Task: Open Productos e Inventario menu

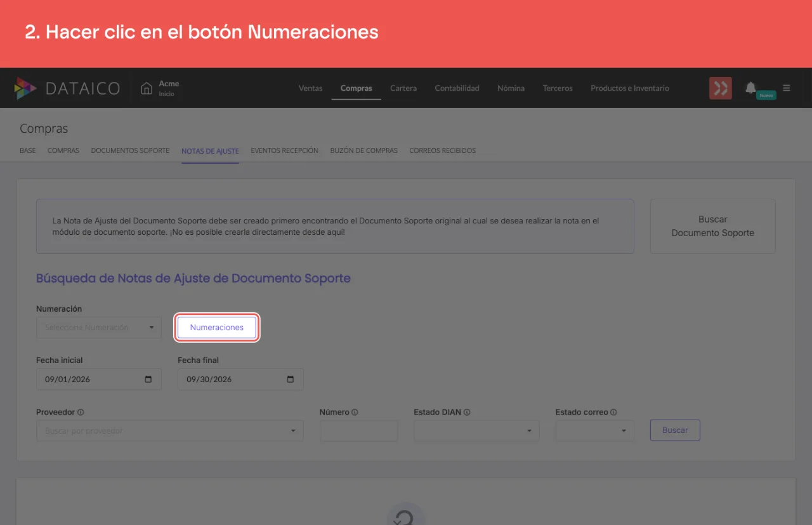Action: 630,88
